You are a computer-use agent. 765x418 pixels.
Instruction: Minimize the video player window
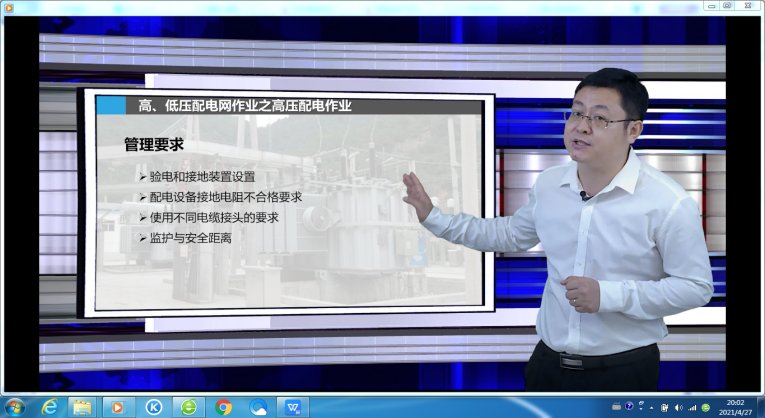pyautogui.click(x=711, y=6)
